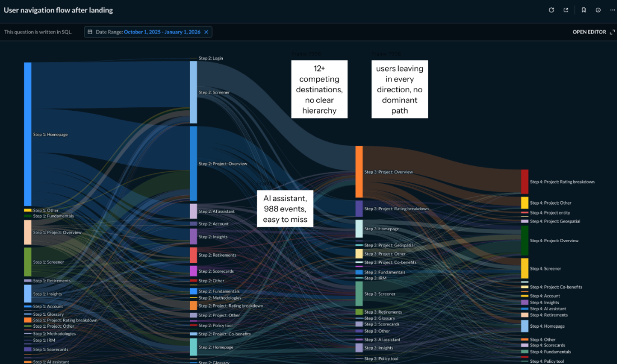Click the Step 2: Homepage label
617x364 pixels.
(x=216, y=347)
